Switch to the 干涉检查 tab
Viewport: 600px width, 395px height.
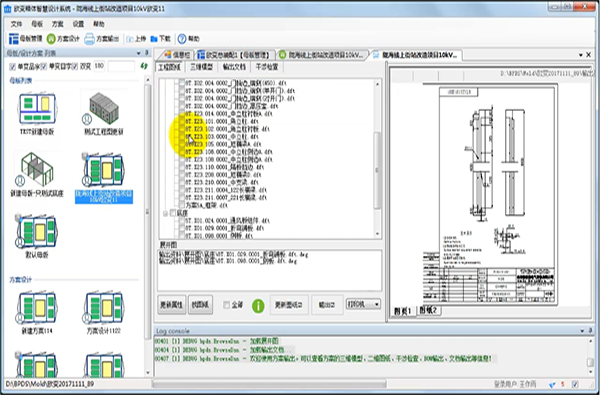(x=267, y=67)
